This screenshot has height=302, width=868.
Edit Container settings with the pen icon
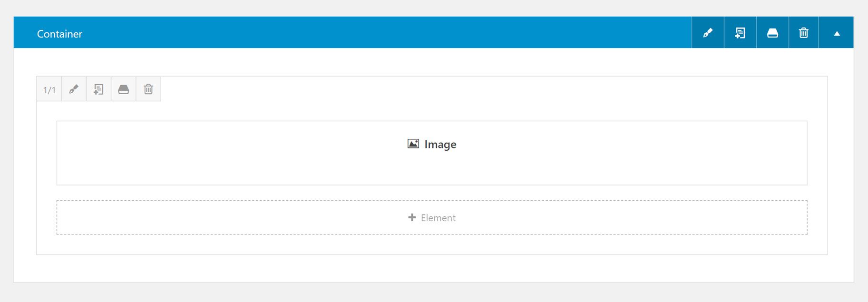[x=708, y=32]
